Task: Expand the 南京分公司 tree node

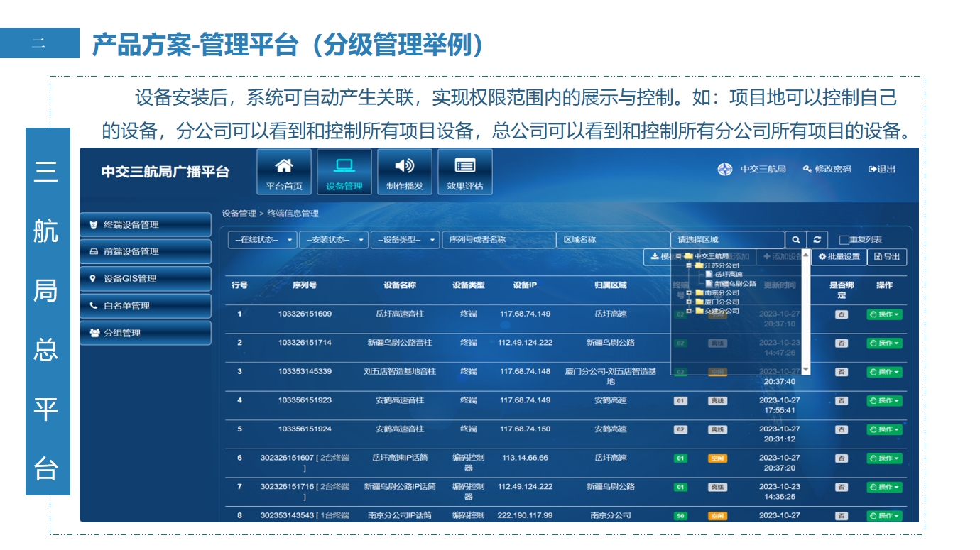Action: click(689, 292)
